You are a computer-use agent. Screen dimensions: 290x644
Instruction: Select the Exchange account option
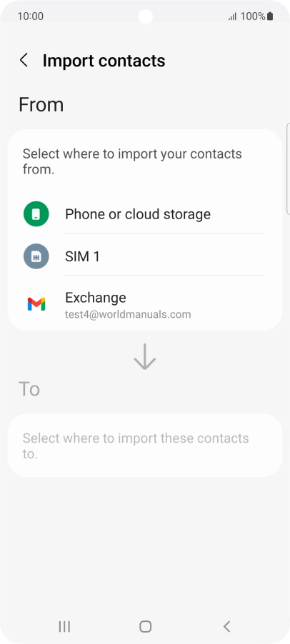(x=144, y=304)
